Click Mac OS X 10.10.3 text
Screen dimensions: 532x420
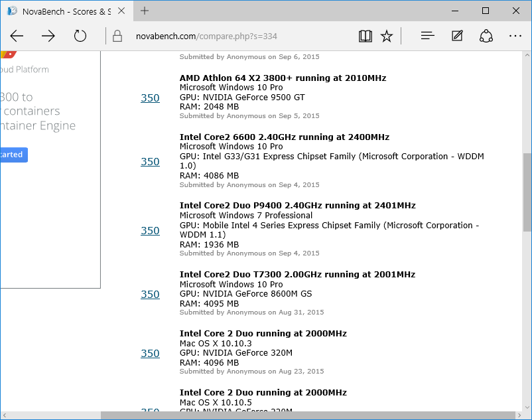coord(216,343)
